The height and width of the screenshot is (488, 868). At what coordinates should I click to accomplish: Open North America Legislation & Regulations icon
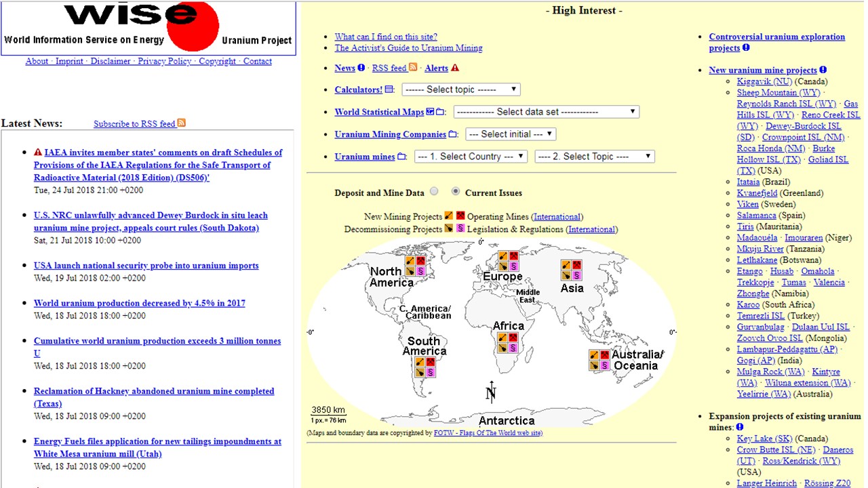(x=420, y=270)
